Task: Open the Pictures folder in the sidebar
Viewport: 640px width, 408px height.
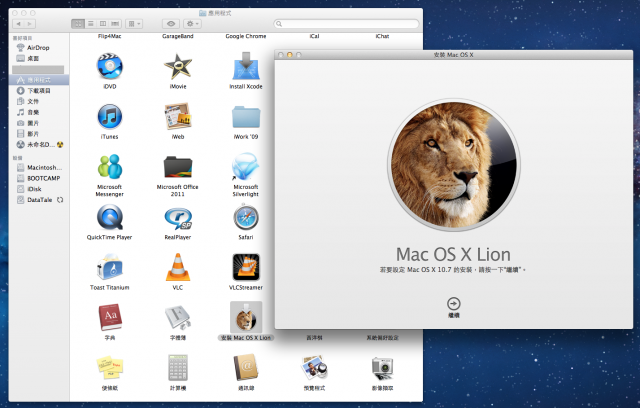Action: click(x=39, y=123)
